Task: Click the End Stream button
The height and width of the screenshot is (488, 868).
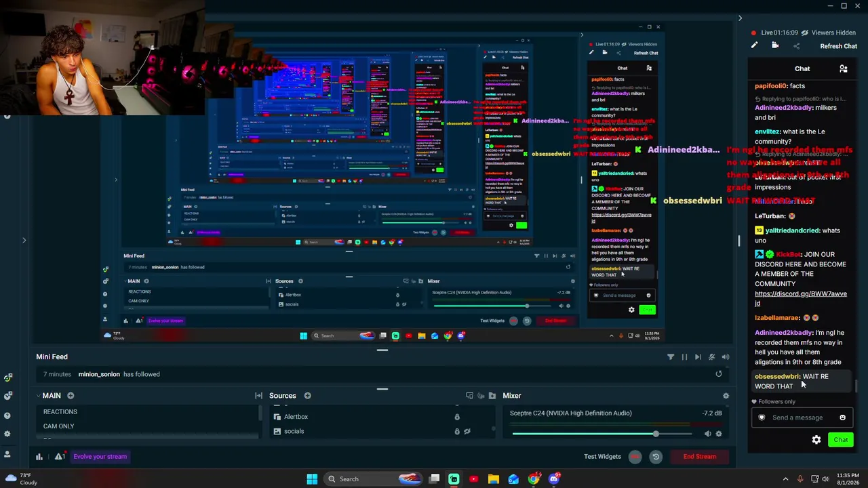Action: pos(699,457)
